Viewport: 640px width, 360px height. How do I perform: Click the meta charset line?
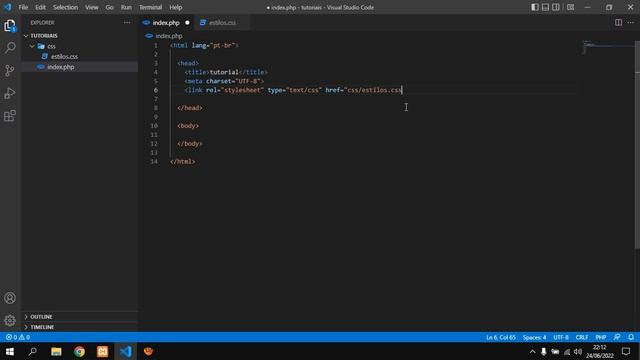[224, 81]
